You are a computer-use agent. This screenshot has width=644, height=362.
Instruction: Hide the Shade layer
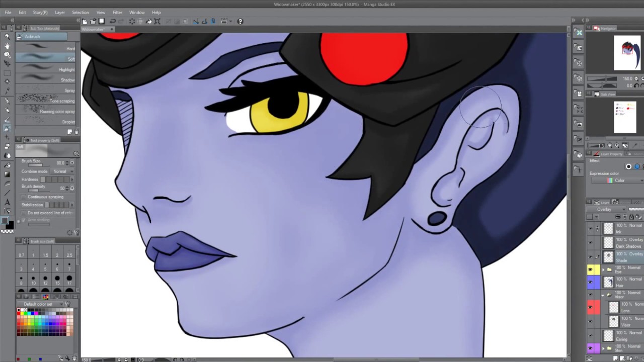pos(590,257)
